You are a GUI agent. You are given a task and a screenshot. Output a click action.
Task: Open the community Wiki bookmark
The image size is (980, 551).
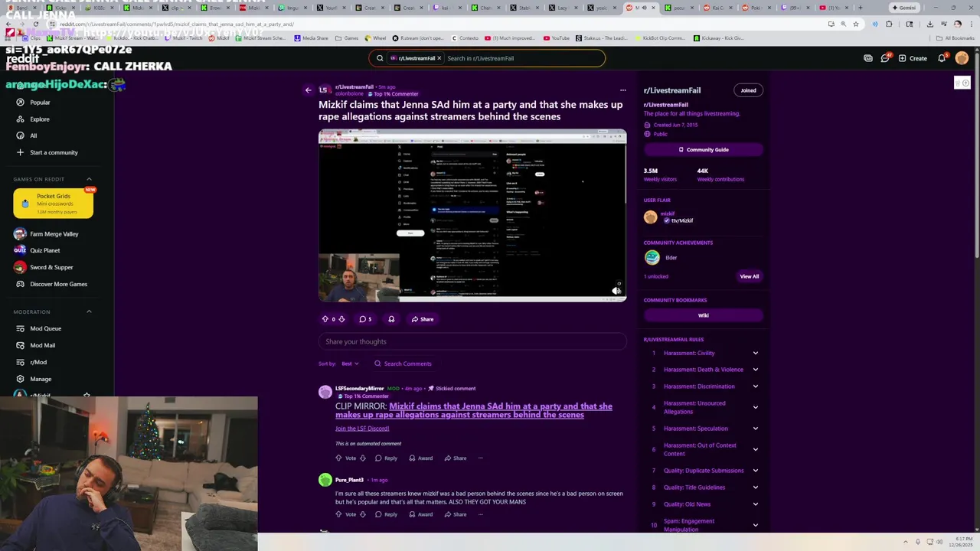click(703, 315)
